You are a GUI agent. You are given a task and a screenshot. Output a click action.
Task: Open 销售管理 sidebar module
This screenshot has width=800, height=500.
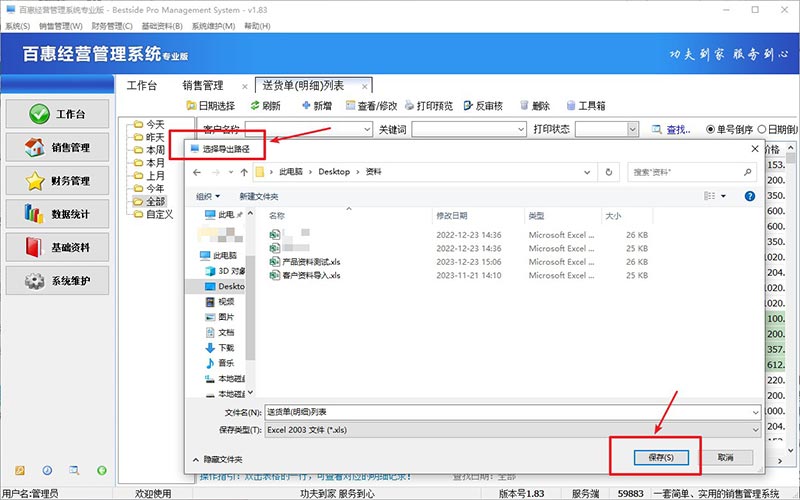[x=57, y=147]
